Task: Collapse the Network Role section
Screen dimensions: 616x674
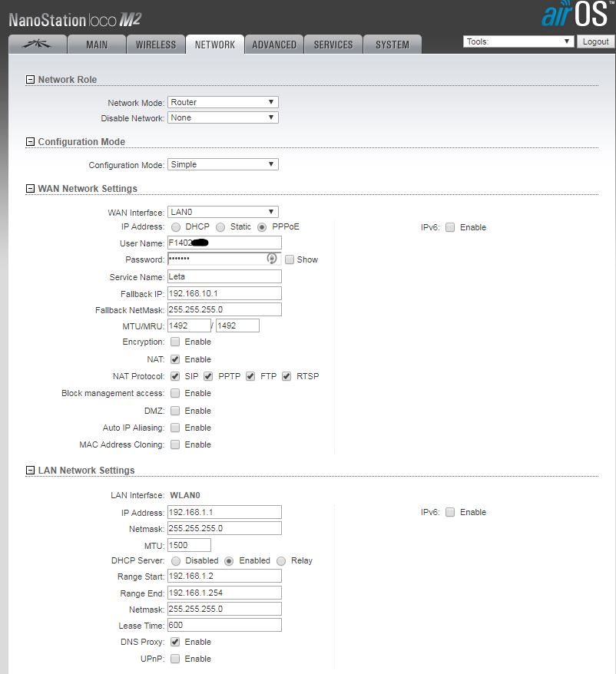Action: pos(30,80)
